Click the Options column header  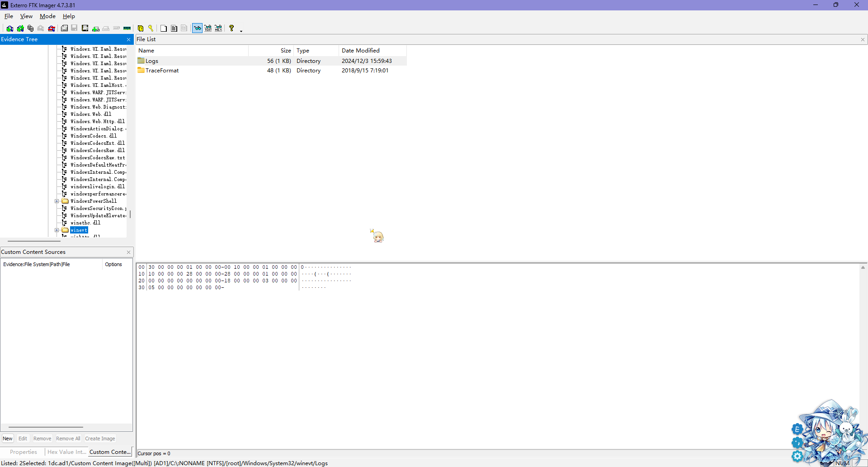point(113,264)
